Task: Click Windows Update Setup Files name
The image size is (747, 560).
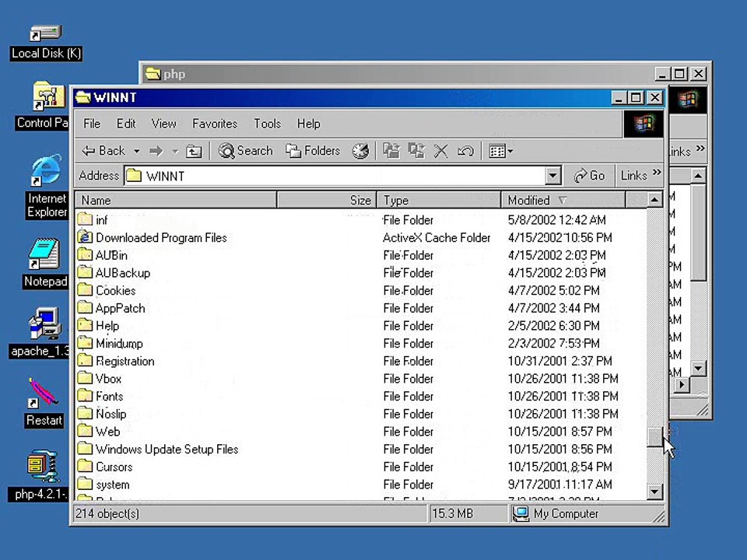Action: point(167,450)
